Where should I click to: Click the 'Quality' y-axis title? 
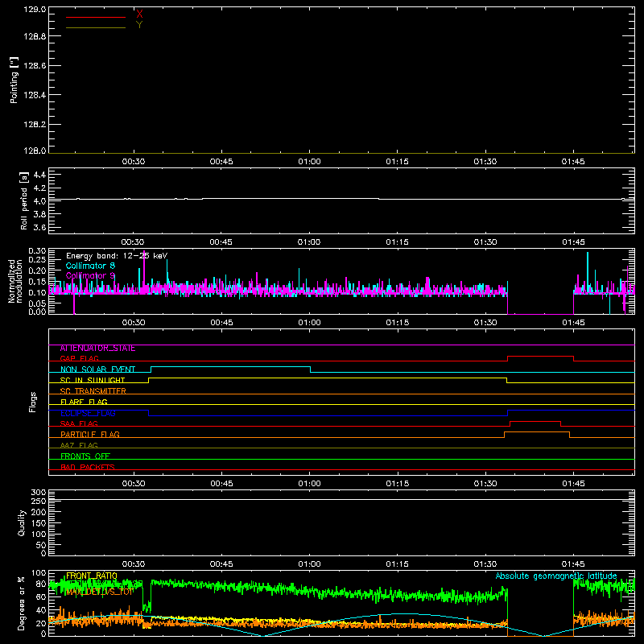pyautogui.click(x=22, y=522)
